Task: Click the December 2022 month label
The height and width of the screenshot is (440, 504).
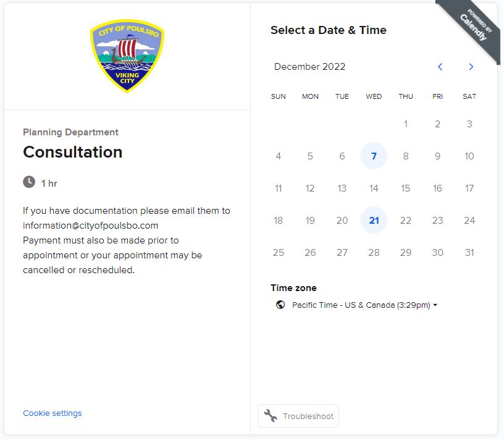Action: tap(310, 67)
